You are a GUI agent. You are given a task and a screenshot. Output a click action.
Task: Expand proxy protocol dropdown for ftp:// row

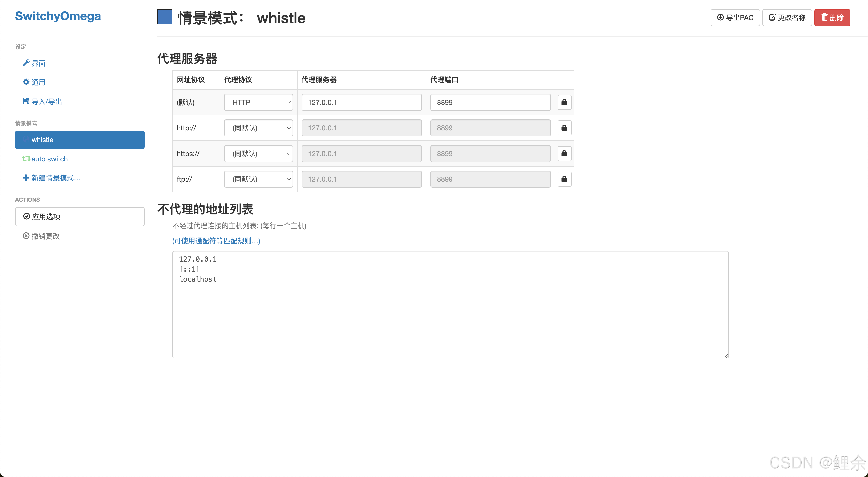click(x=258, y=179)
